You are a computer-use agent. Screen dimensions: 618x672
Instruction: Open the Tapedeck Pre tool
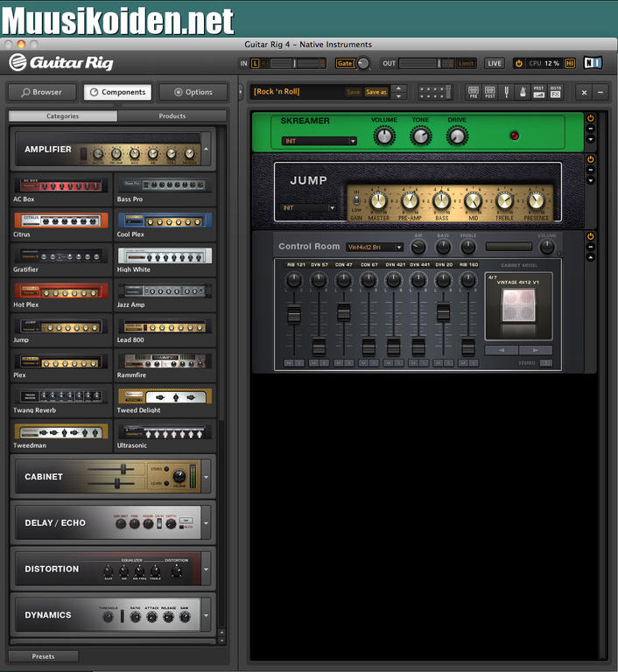coord(474,92)
